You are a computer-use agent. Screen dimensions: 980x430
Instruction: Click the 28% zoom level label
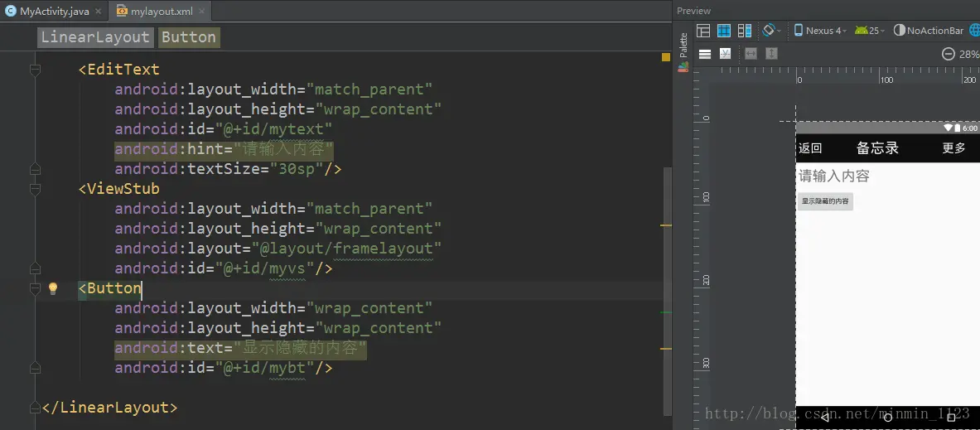coord(969,55)
